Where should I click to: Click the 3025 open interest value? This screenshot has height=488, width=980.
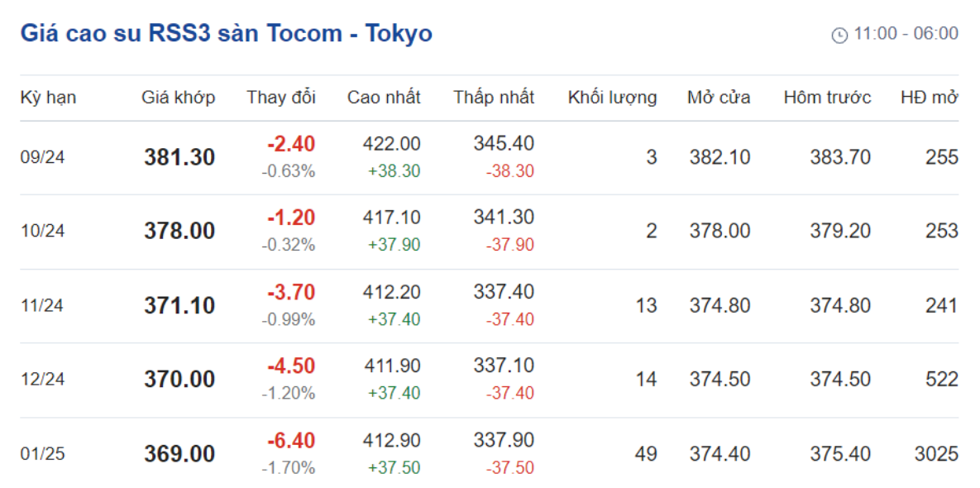(936, 453)
